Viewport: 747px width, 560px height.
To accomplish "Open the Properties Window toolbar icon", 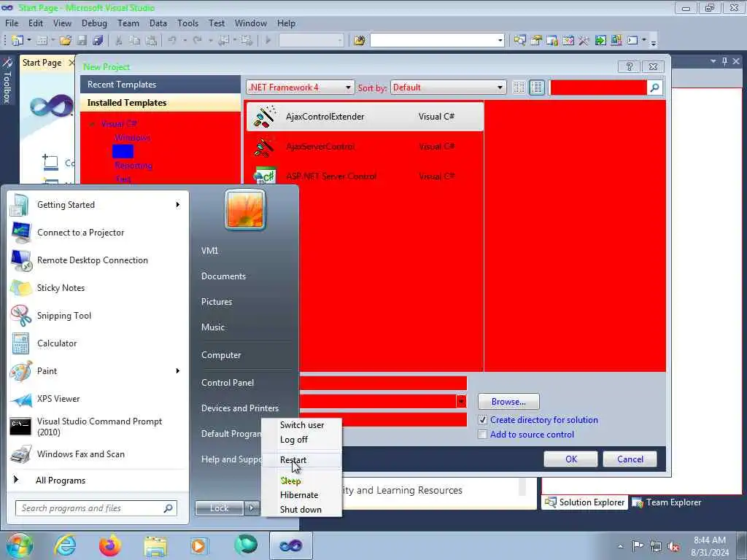I will coord(536,41).
